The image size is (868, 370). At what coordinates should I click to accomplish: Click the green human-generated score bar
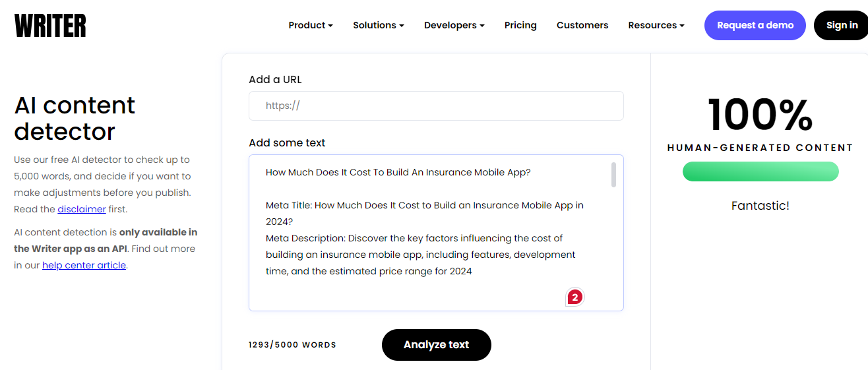[760, 172]
